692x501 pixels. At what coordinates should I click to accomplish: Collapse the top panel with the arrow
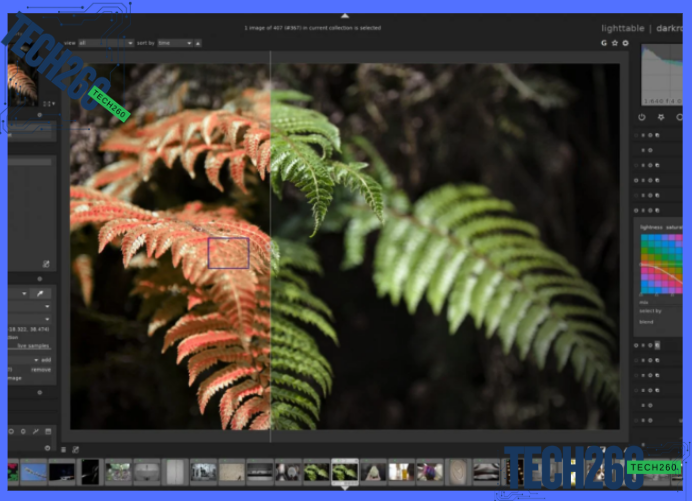point(345,16)
